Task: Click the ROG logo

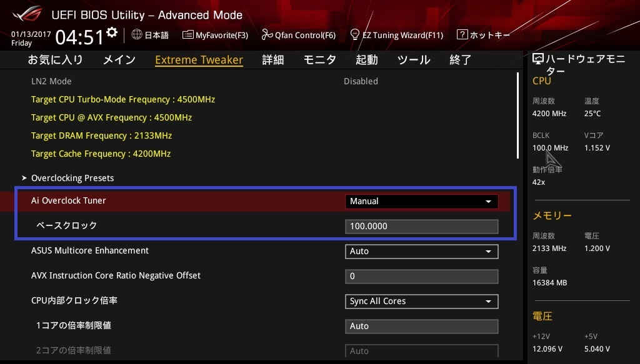Action: [27, 14]
